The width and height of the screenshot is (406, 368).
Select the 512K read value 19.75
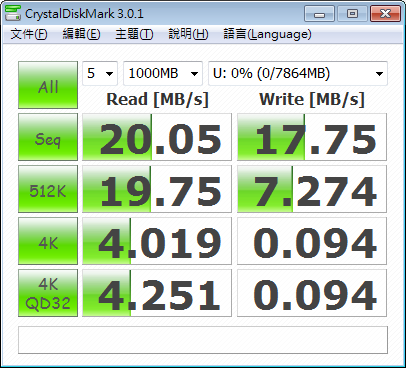point(157,189)
